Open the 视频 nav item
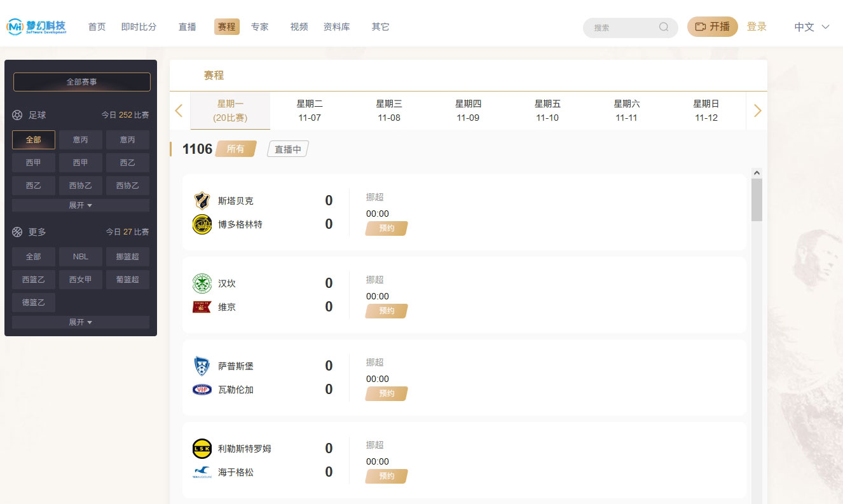Viewport: 843px width, 504px height. [x=299, y=27]
